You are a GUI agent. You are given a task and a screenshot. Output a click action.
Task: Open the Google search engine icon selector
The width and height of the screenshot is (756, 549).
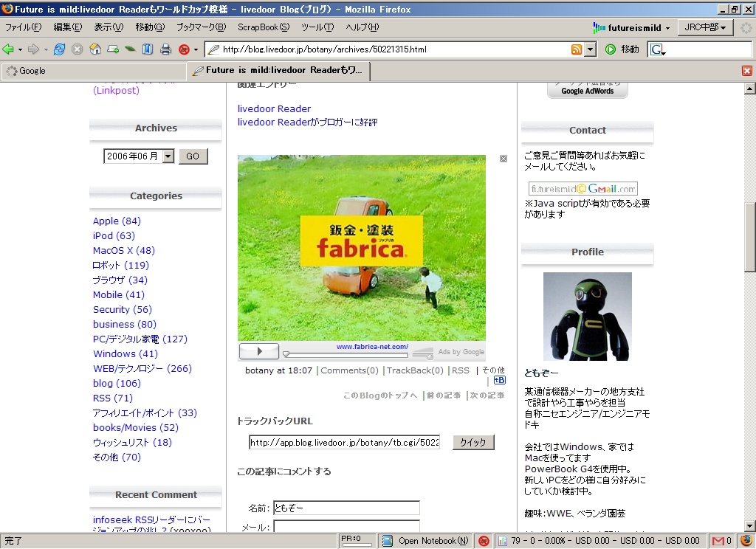[658, 49]
